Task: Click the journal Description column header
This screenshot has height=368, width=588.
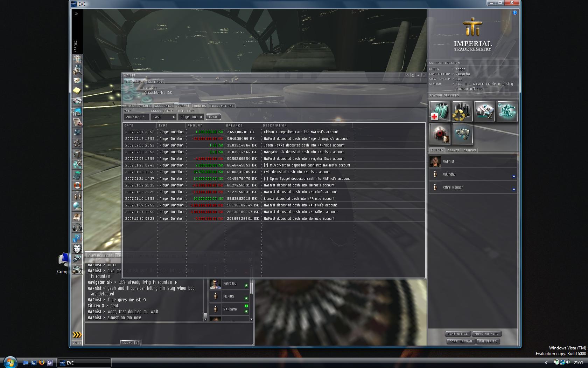Action: pos(307,125)
